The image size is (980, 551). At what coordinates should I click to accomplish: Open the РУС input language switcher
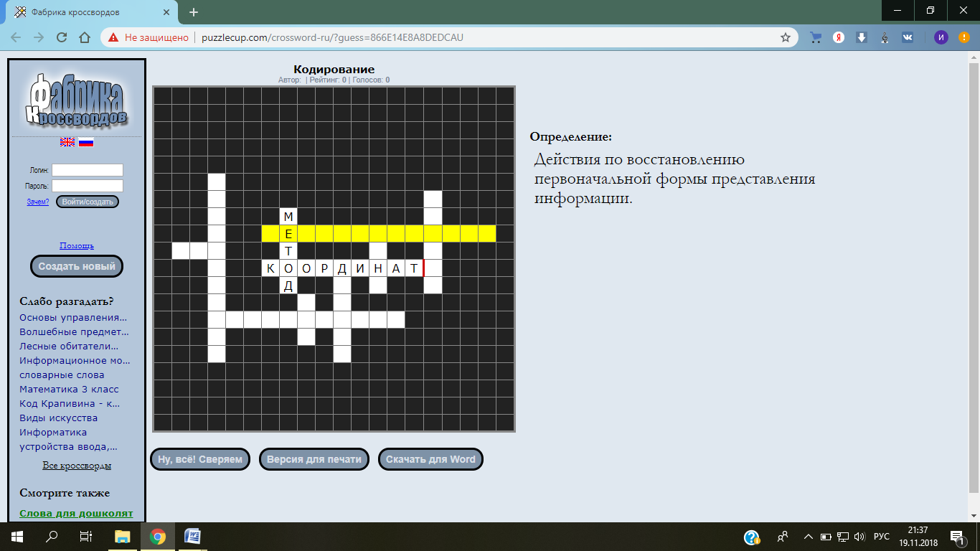pos(882,537)
